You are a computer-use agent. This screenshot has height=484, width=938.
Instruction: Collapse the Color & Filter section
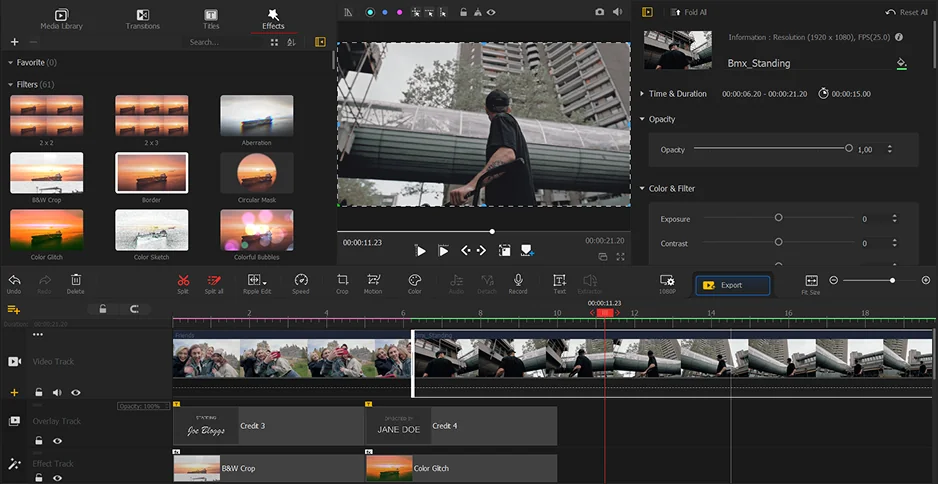tap(642, 188)
